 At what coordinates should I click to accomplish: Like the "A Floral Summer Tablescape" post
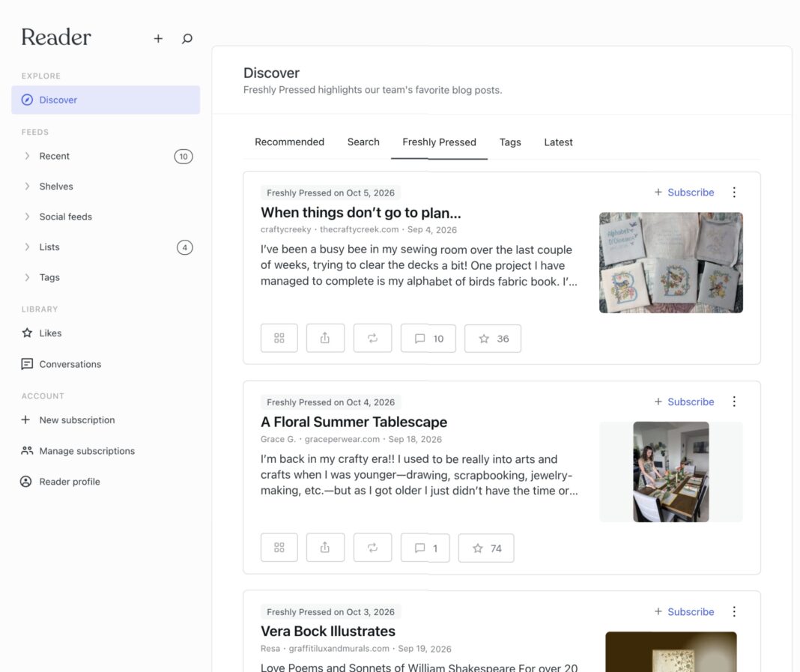(x=486, y=548)
